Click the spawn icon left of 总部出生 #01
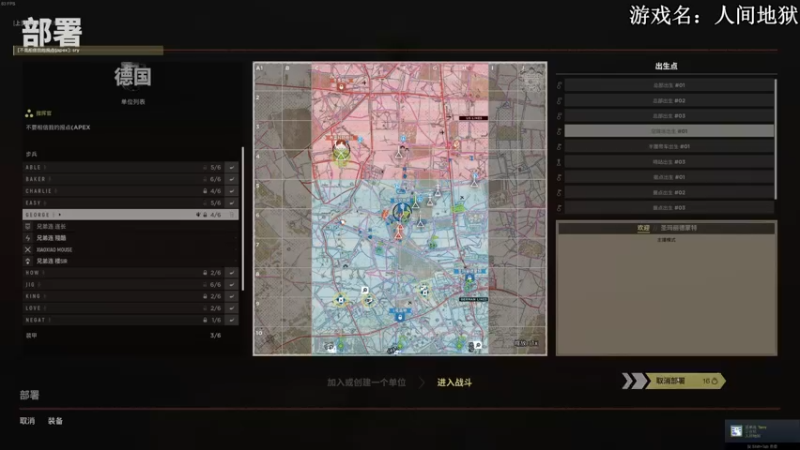This screenshot has width=800, height=450. click(559, 85)
